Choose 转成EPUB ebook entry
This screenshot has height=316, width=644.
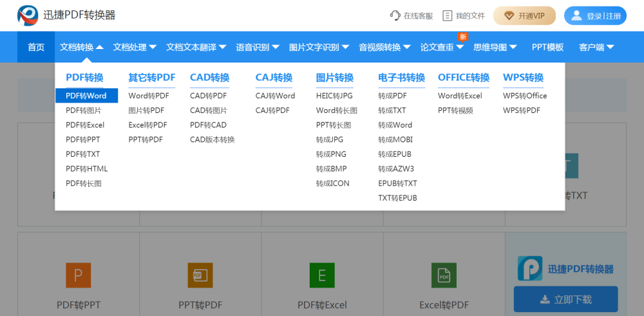pos(395,154)
